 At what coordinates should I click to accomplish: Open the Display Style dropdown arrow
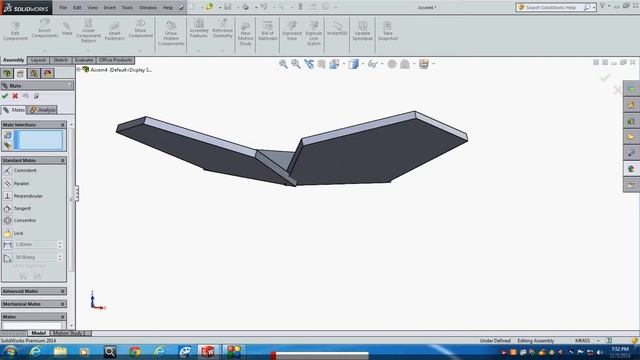coord(363,64)
